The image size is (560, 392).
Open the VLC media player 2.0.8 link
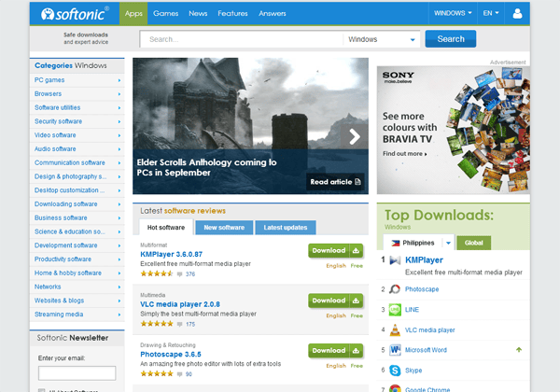(180, 304)
